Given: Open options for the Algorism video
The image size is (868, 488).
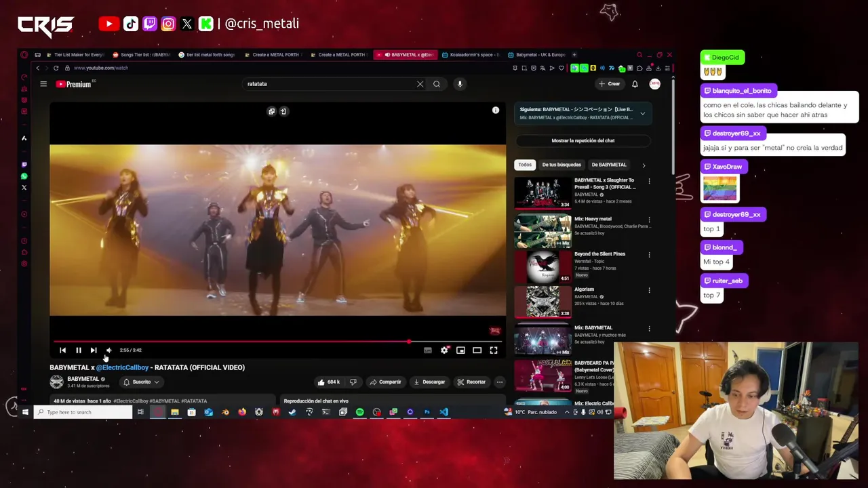Looking at the screenshot, I should pyautogui.click(x=649, y=290).
